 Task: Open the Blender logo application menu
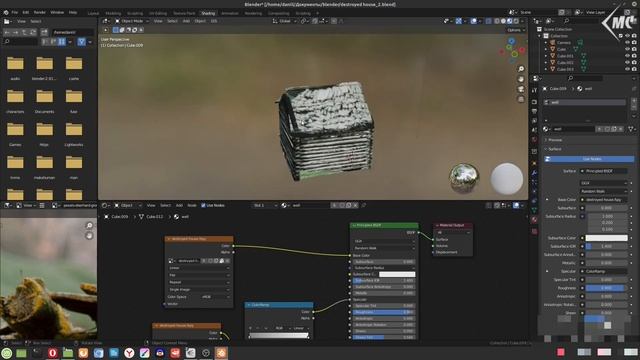click(x=6, y=12)
